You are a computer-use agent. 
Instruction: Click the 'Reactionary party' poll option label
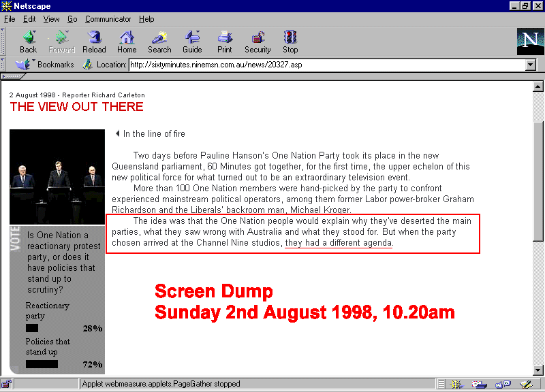pyautogui.click(x=47, y=311)
